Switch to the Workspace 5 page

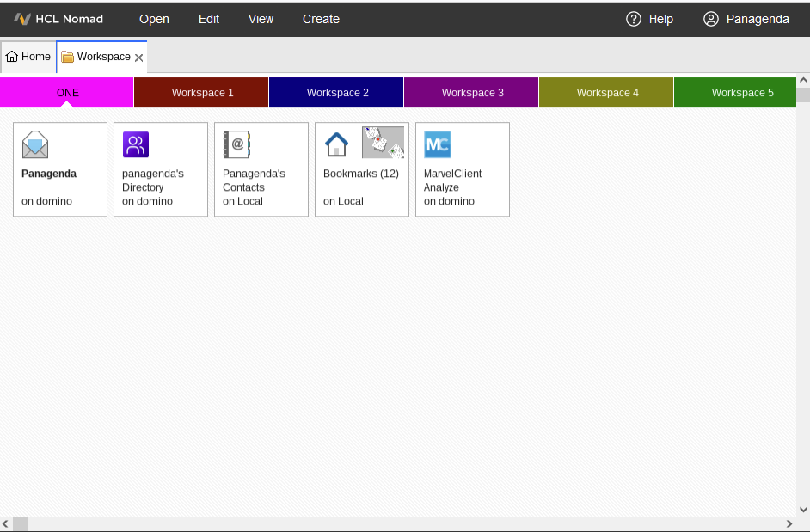pyautogui.click(x=735, y=93)
